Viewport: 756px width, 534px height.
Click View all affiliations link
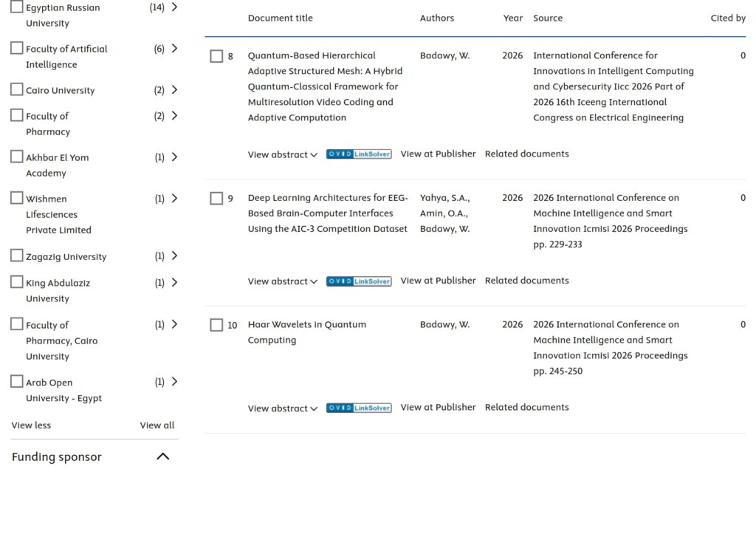(x=157, y=425)
